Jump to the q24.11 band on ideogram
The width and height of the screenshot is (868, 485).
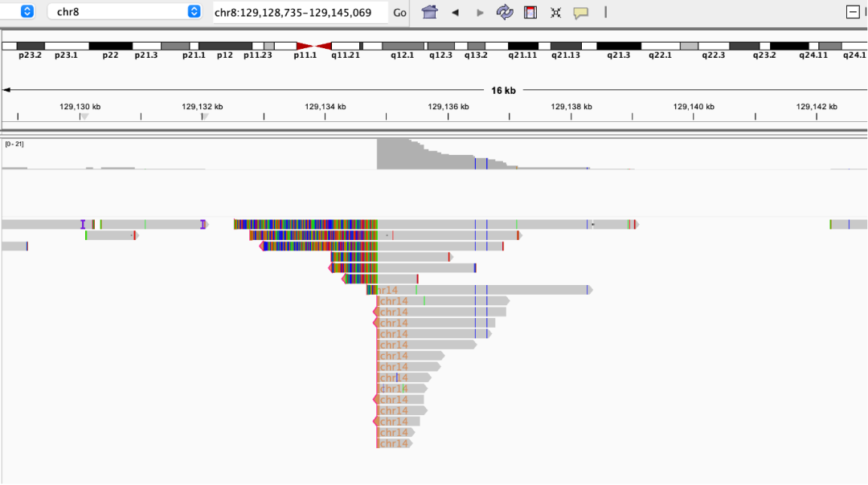(813, 47)
